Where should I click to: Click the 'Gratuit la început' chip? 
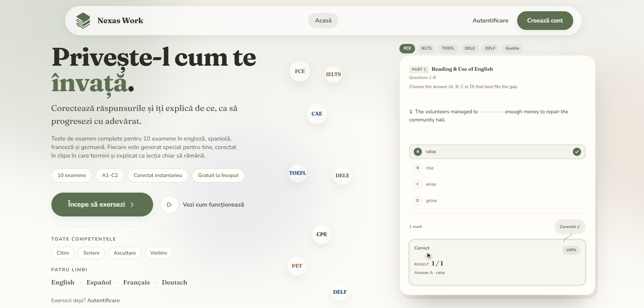coord(218,175)
